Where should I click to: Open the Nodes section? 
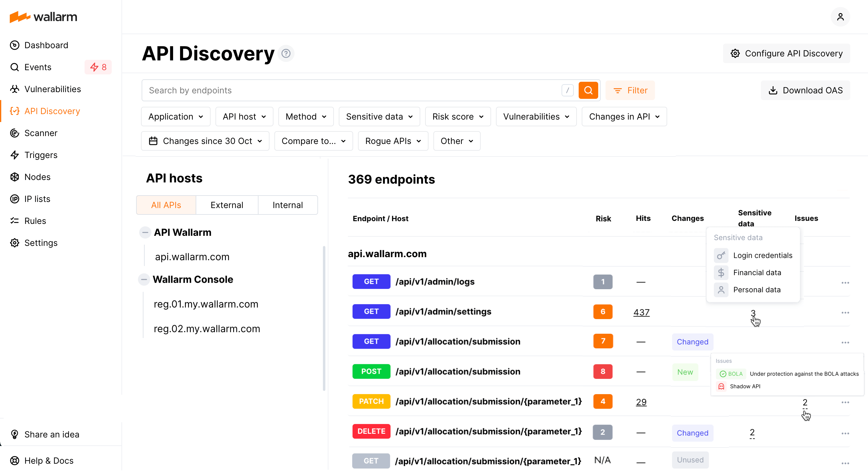click(38, 177)
